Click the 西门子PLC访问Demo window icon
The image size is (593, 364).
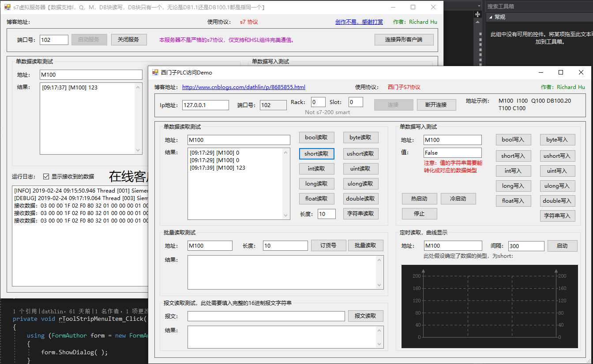point(155,72)
